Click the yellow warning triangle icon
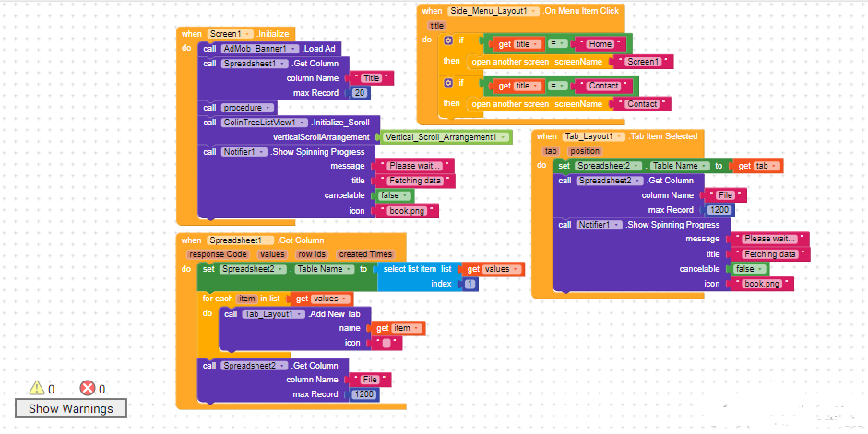The image size is (868, 434). [37, 388]
